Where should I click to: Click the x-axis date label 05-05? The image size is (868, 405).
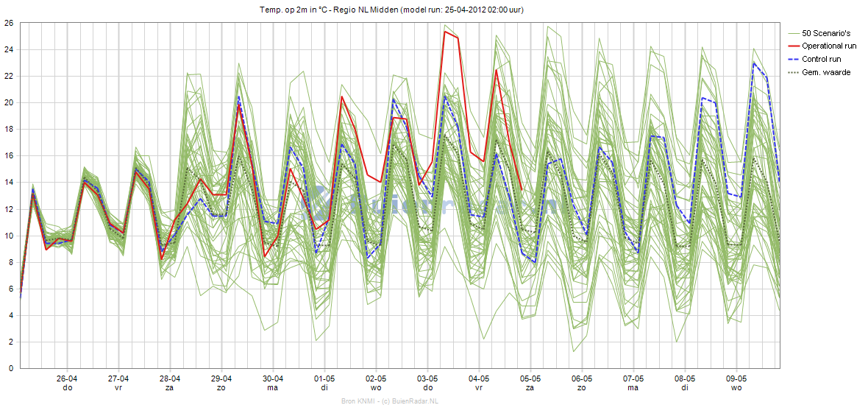click(530, 379)
